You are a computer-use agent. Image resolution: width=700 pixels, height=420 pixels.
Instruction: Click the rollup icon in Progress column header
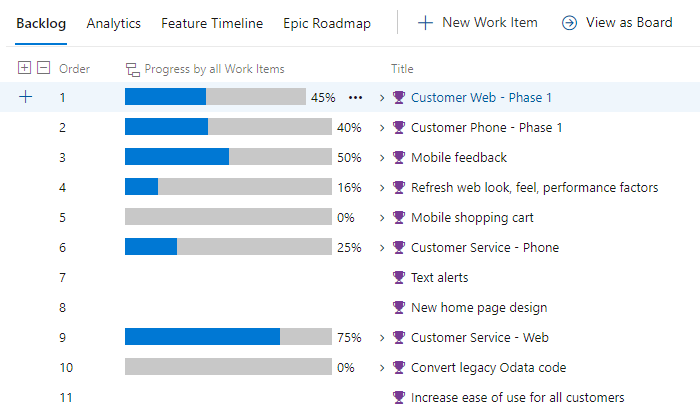coord(132,69)
